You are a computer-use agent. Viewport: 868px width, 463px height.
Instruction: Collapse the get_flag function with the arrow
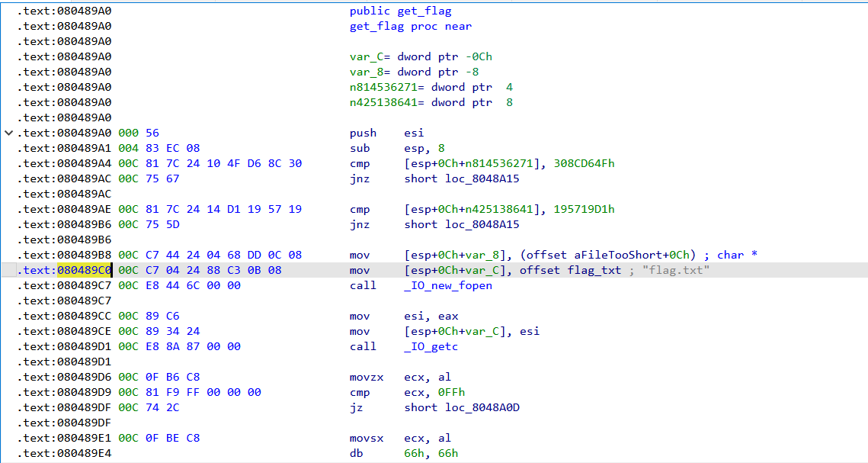7,132
